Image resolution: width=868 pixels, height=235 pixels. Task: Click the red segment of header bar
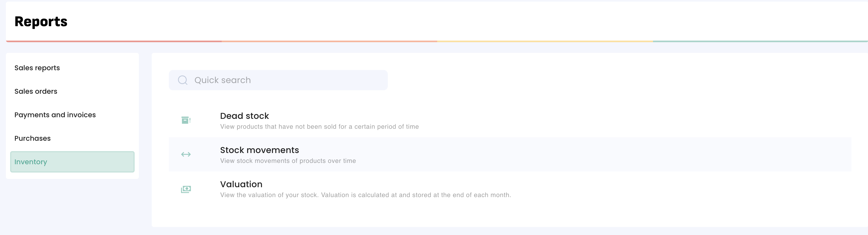pyautogui.click(x=114, y=41)
